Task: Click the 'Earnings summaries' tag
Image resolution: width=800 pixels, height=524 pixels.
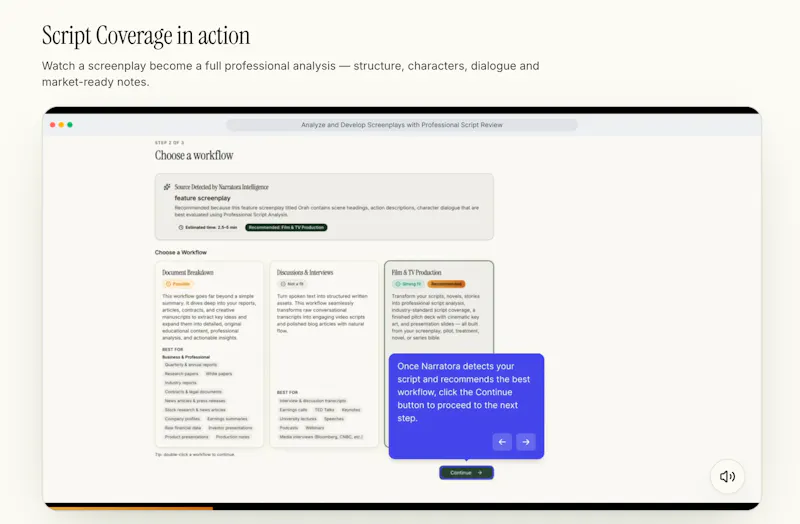Action: click(227, 419)
